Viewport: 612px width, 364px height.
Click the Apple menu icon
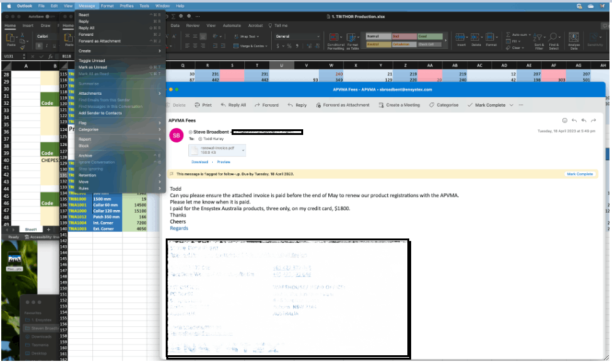[9, 6]
